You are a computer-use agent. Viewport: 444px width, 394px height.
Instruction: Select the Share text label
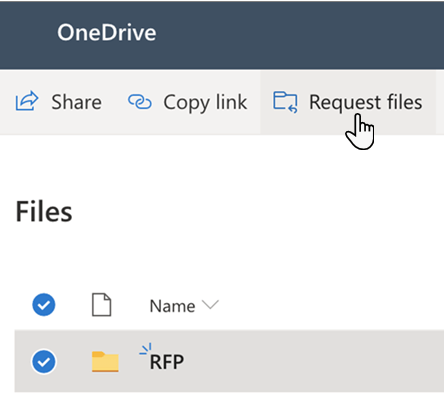76,102
